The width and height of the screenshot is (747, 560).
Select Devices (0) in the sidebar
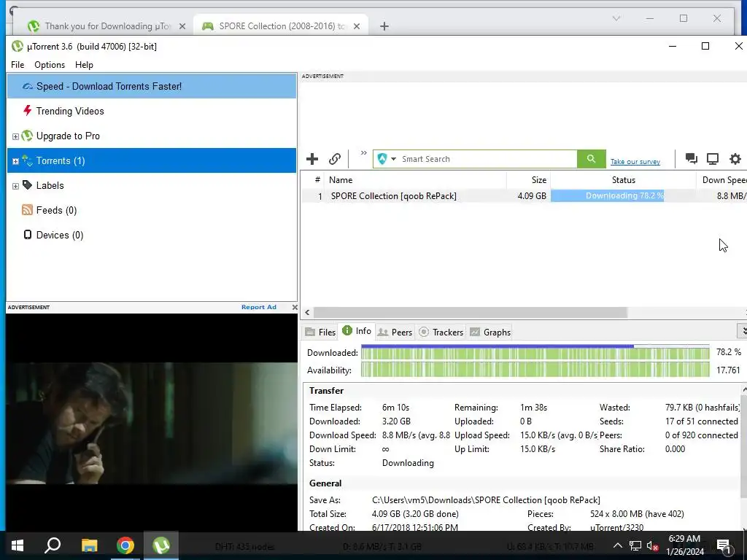[152, 235]
